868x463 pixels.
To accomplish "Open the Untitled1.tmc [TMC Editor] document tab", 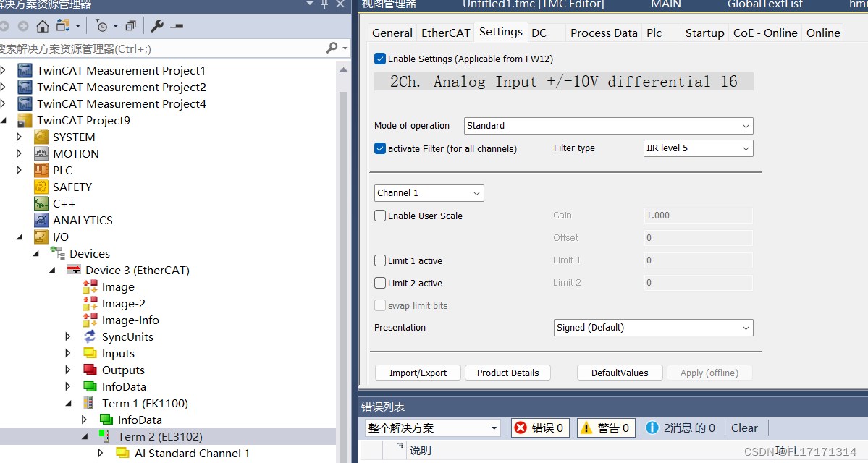I will click(x=533, y=4).
